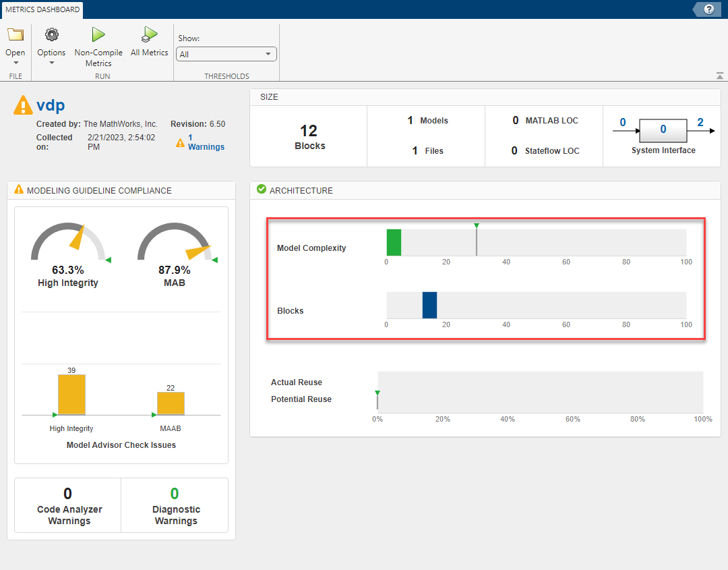Screen dimensions: 728x570
Task: Click the blue Blocks distribution bar
Action: tap(429, 305)
